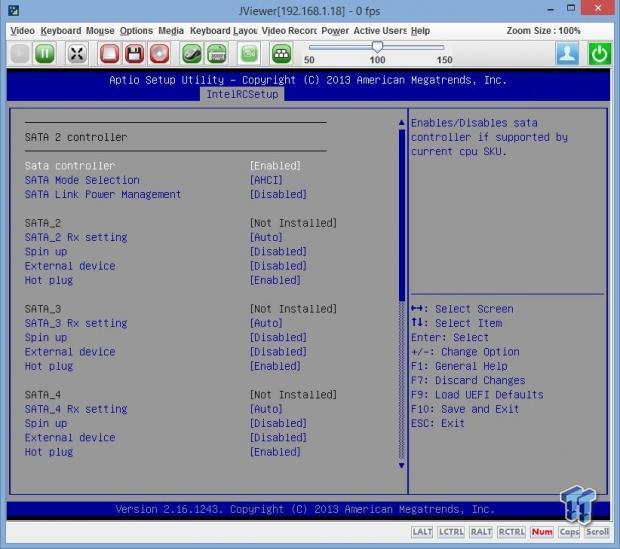Click the red floppy disk media icon
Screen dimensions: 620x549
pos(134,53)
